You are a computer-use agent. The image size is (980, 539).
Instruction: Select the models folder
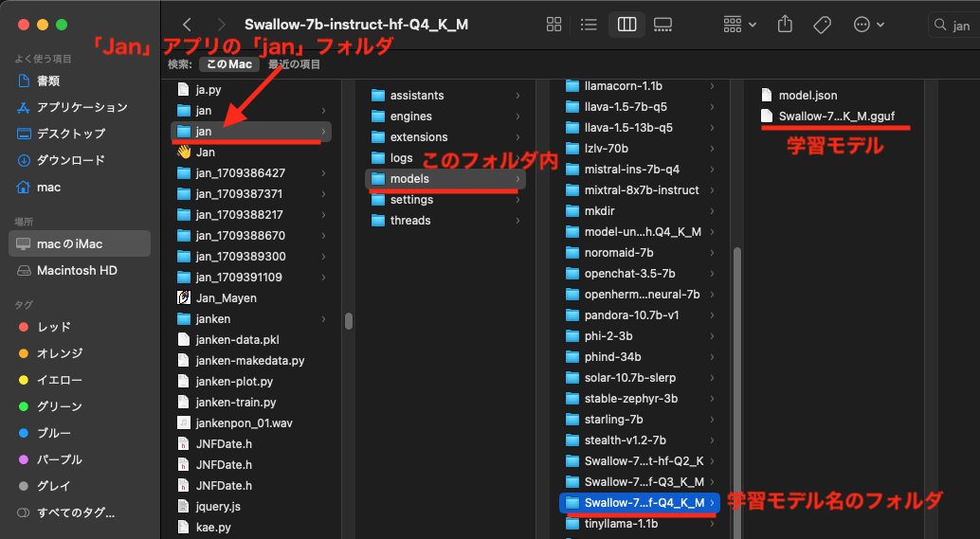coord(445,179)
